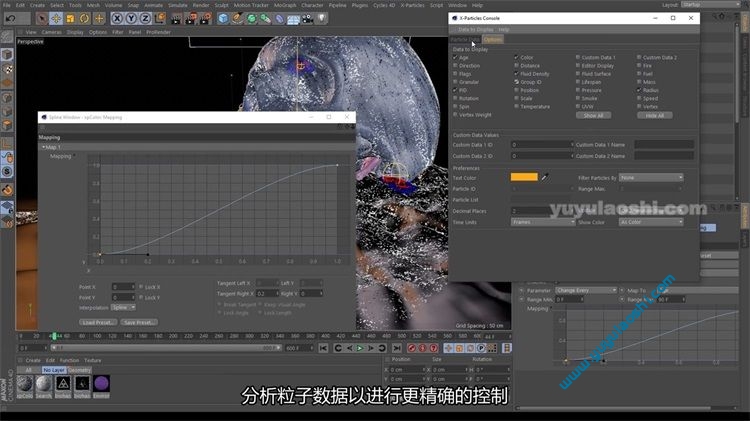This screenshot has width=750, height=421.
Task: Expand the Interpolation Spline dropdown
Action: coord(124,308)
